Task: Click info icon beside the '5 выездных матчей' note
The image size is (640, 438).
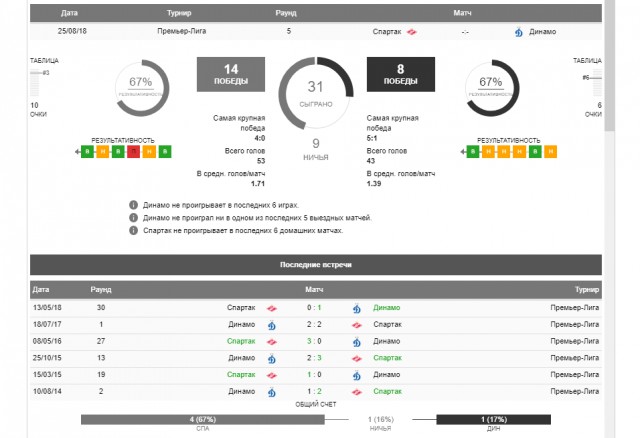Action: pyautogui.click(x=133, y=218)
